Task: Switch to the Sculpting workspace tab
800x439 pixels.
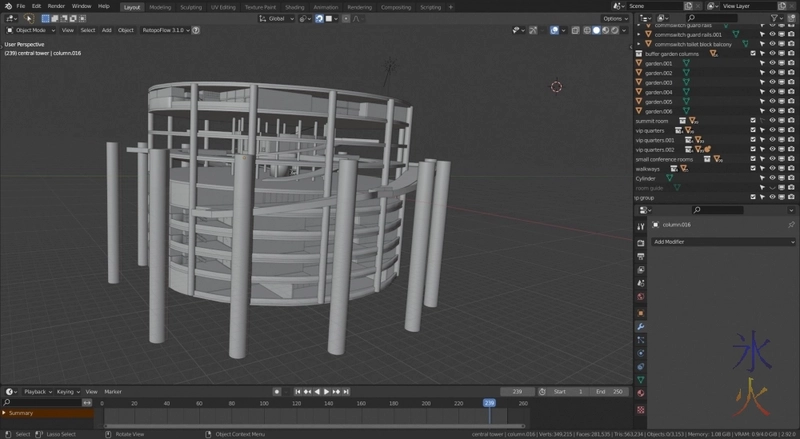Action: point(190,6)
